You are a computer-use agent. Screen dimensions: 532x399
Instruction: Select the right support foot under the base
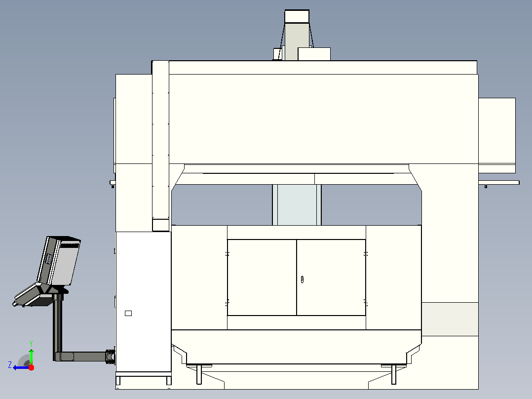pos(394,374)
